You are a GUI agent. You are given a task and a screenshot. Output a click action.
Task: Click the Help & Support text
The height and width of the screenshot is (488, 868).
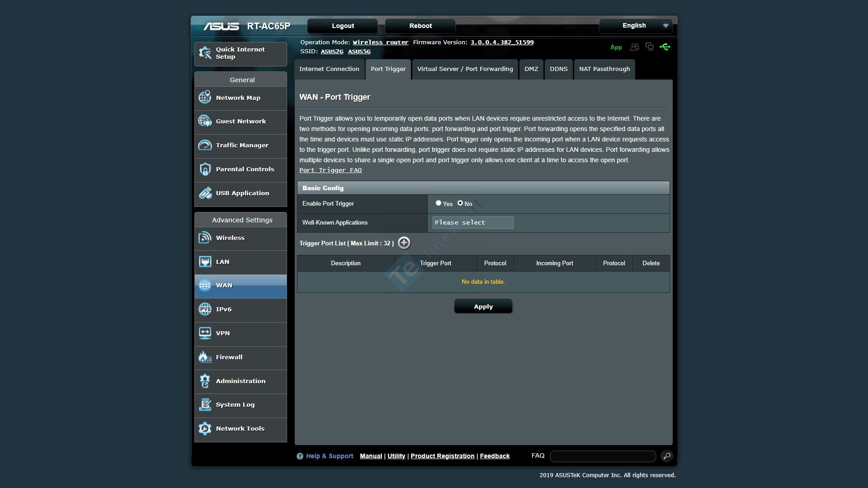330,456
